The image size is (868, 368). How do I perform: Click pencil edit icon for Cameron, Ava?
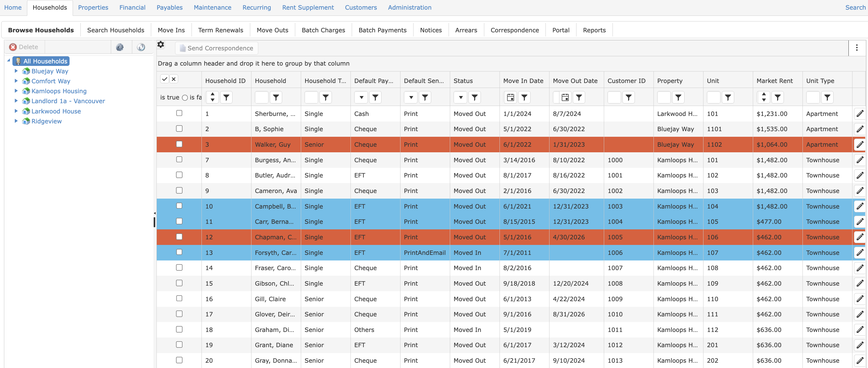click(860, 191)
